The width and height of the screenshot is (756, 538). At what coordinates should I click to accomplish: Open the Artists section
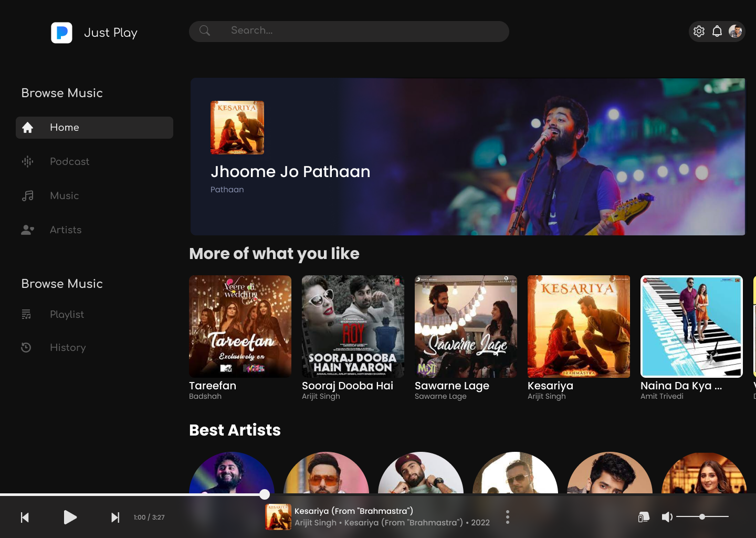[x=66, y=230]
